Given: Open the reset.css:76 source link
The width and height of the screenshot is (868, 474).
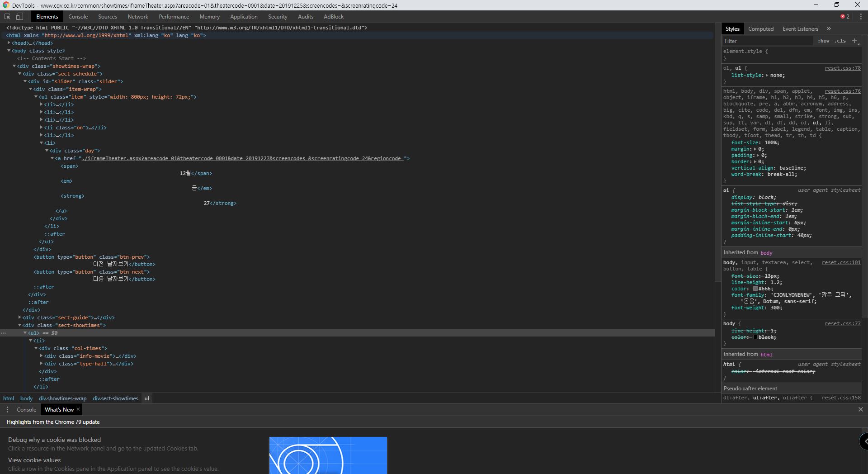Looking at the screenshot, I should [x=843, y=91].
